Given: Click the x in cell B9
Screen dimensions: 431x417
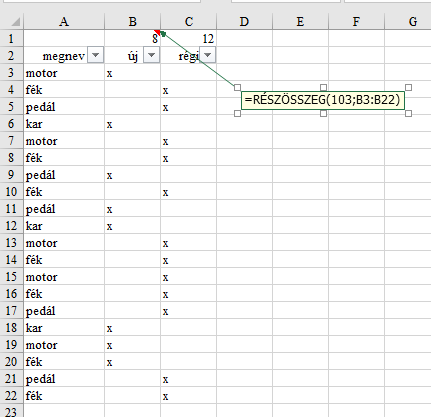Looking at the screenshot, I should (109, 176).
